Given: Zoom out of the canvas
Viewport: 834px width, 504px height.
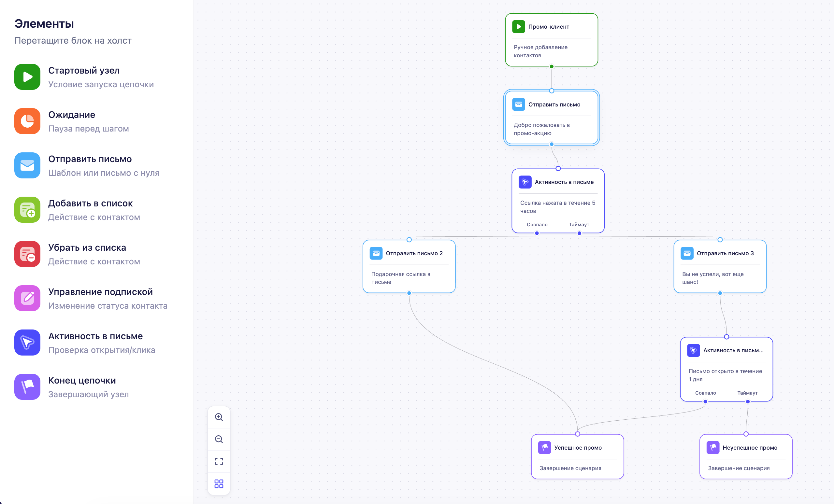Looking at the screenshot, I should 219,440.
